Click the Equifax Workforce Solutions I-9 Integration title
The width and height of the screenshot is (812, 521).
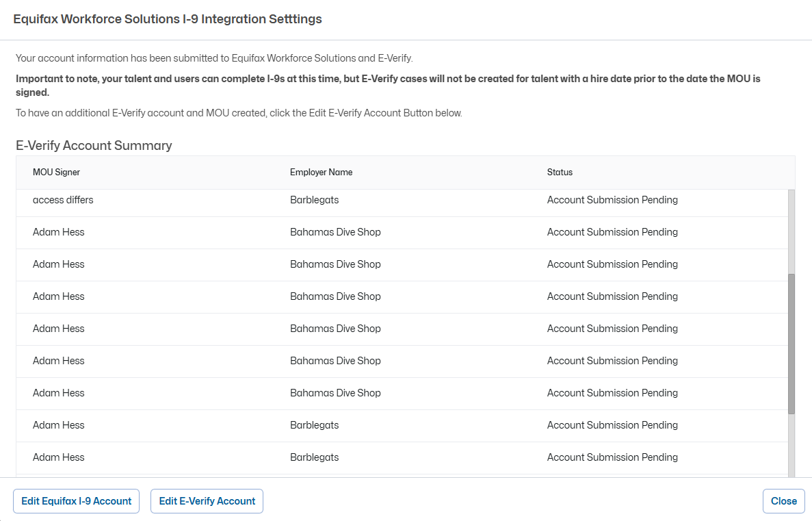click(168, 19)
